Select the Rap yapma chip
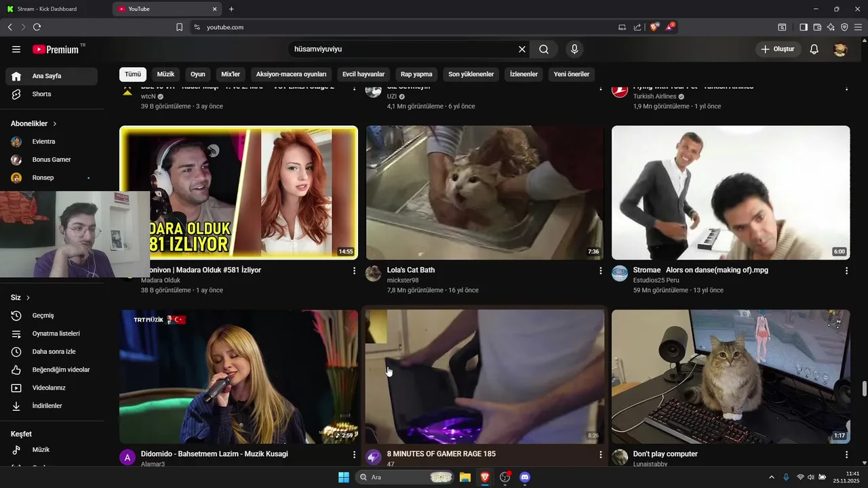The height and width of the screenshot is (488, 868). click(416, 75)
